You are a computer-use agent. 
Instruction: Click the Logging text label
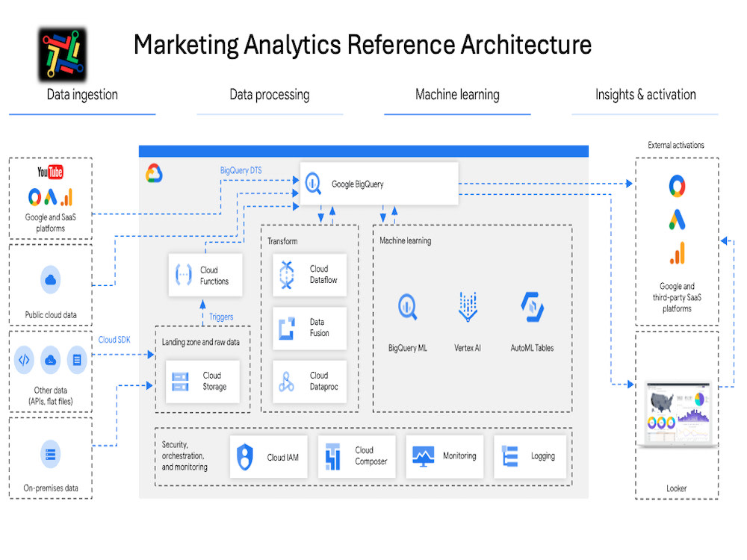[543, 456]
